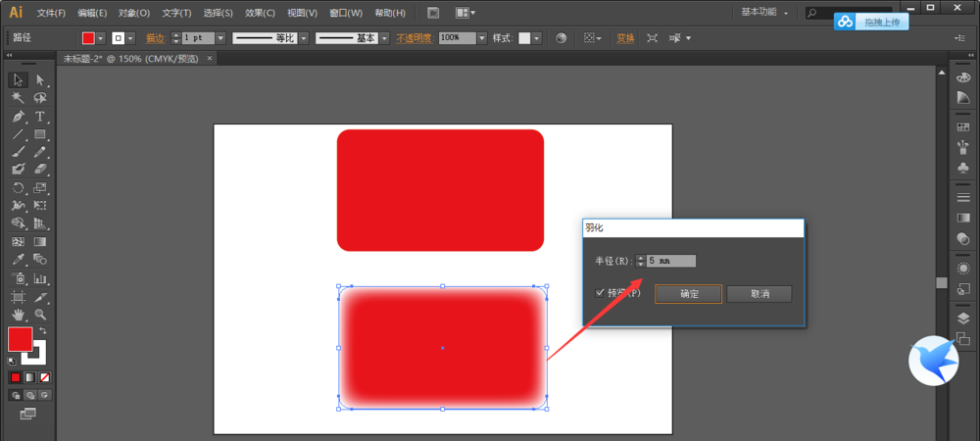Open the 效果(C) menu
Screen dimensions: 980x441
pyautogui.click(x=260, y=13)
